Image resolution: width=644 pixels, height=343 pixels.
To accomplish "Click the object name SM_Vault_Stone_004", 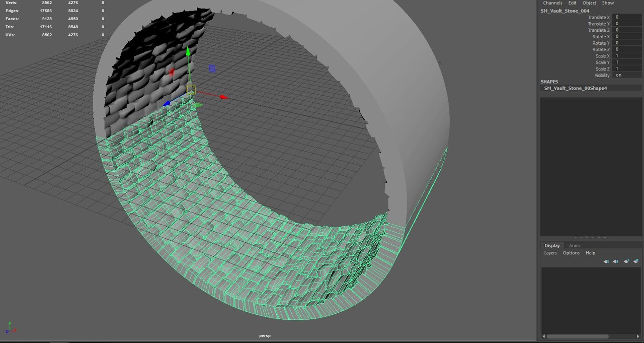I will point(565,11).
